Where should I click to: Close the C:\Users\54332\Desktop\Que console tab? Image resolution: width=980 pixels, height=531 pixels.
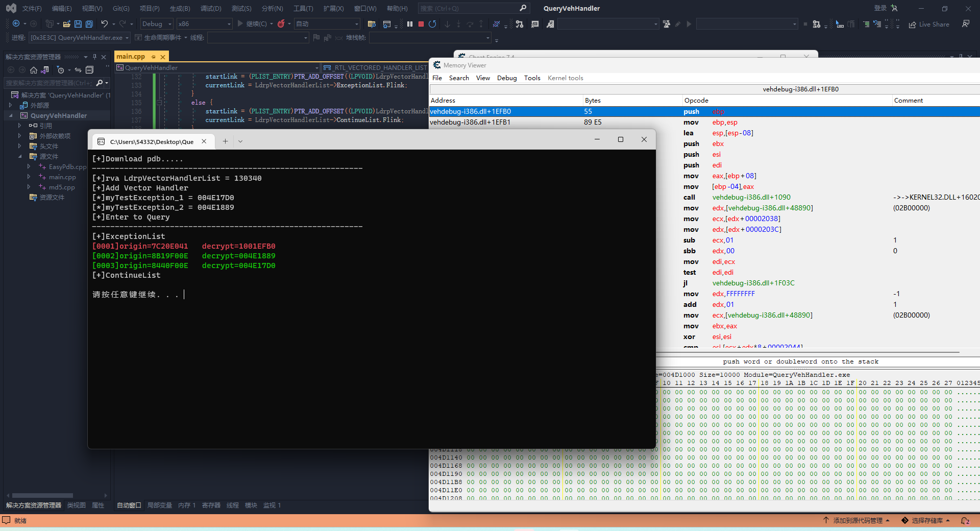[204, 141]
